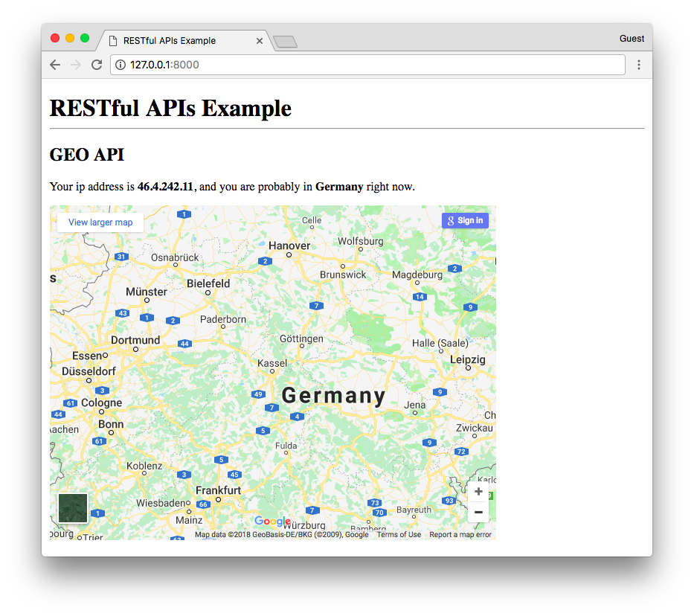Open the View larger map link

100,222
